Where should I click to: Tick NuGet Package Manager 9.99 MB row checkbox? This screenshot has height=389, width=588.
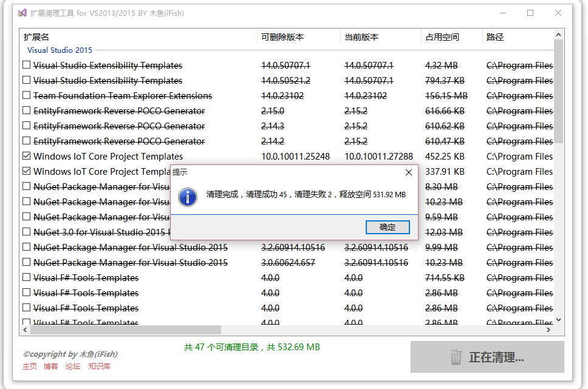pyautogui.click(x=26, y=247)
